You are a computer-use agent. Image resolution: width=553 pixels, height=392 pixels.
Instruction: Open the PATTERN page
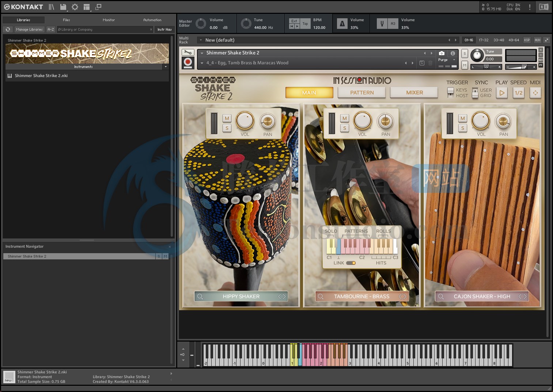pos(362,93)
